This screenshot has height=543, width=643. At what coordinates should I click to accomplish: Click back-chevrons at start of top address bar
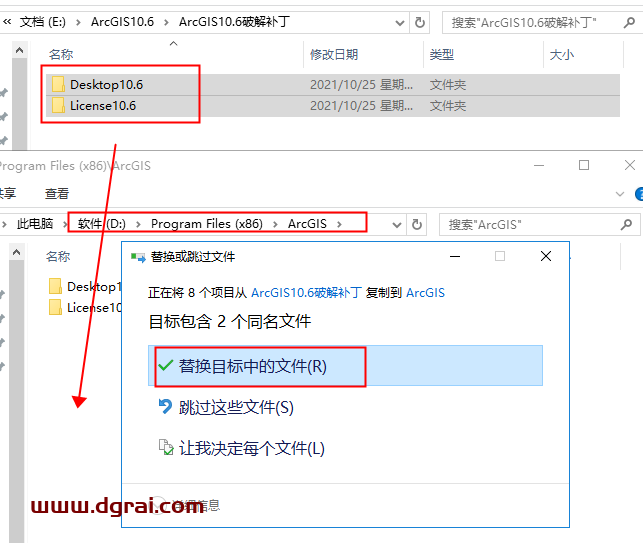(7, 21)
